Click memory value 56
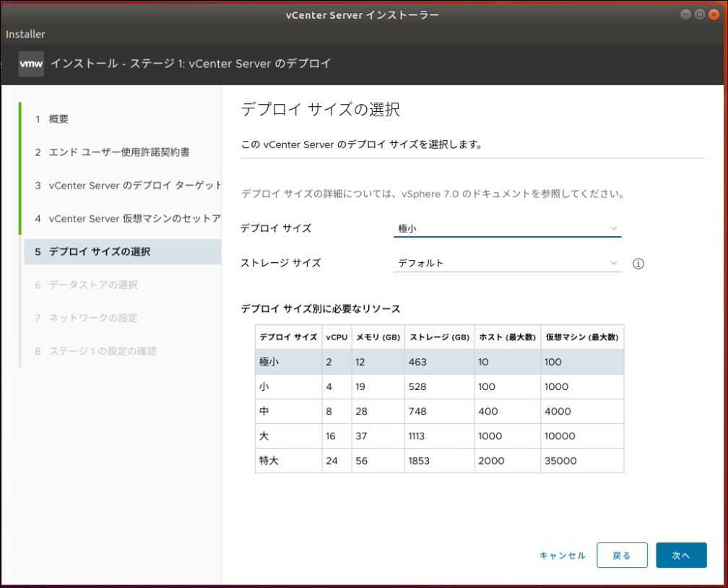This screenshot has height=588, width=728. pos(361,461)
